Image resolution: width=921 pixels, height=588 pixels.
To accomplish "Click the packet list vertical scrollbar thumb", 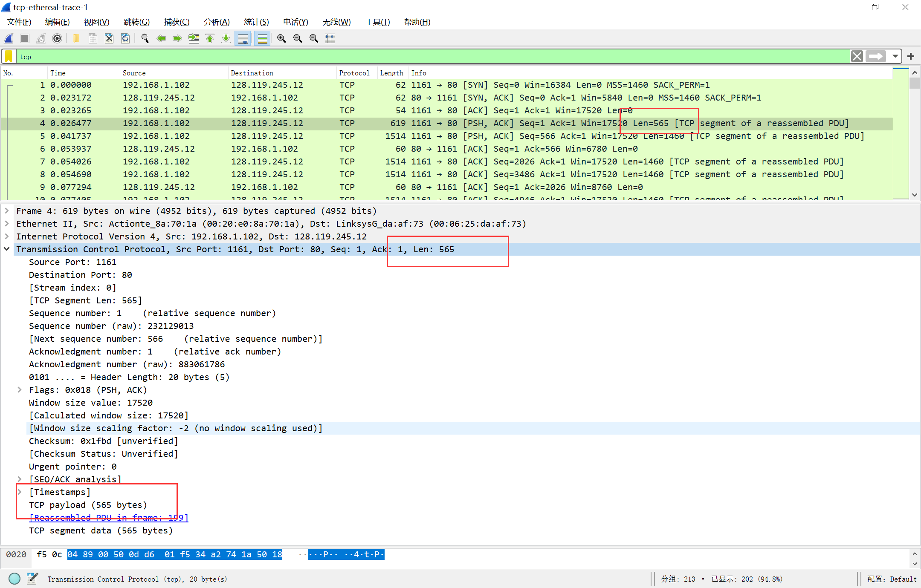I will coord(914,83).
